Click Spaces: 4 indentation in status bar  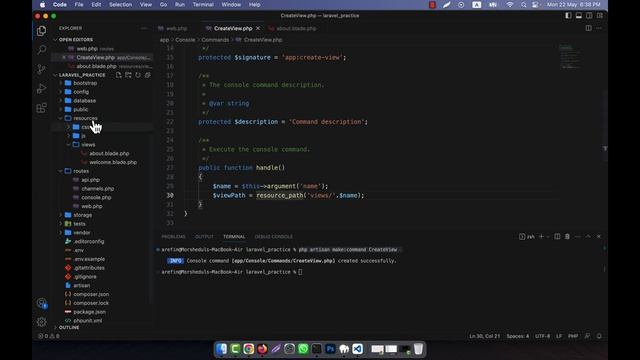pyautogui.click(x=518, y=336)
